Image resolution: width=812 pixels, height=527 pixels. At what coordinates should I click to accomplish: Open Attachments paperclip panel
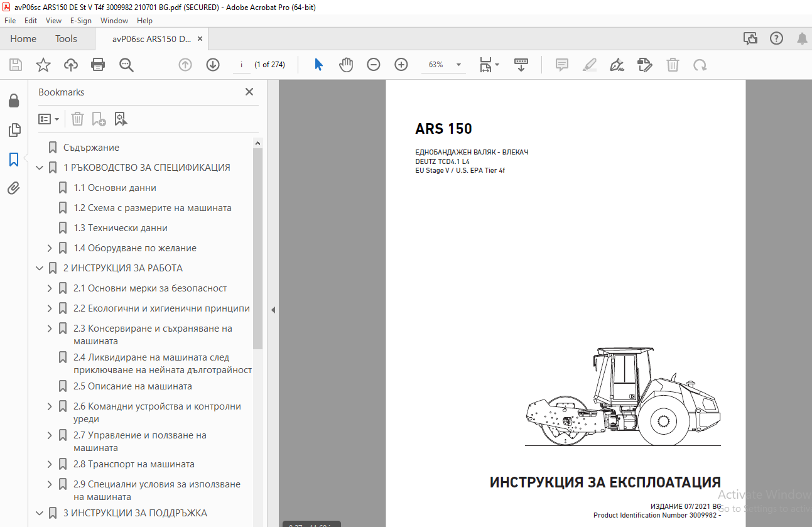coord(14,188)
